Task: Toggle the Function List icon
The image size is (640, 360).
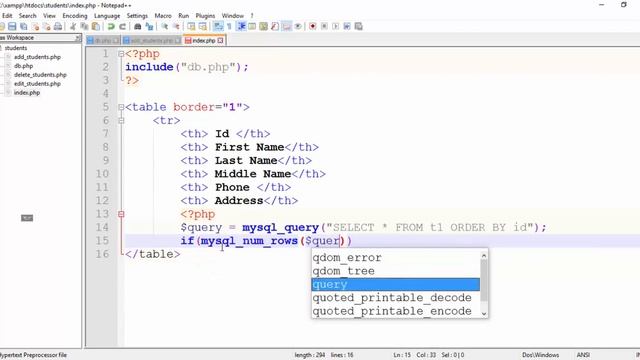Action: [275, 27]
